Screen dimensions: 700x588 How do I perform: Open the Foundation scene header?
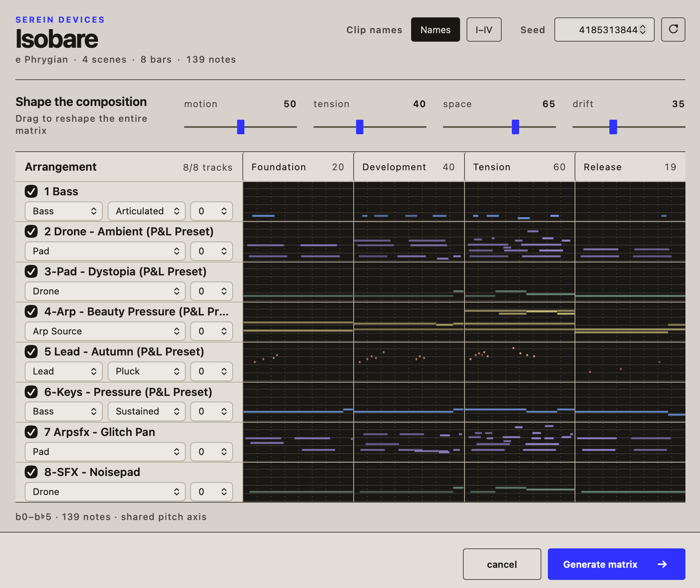pos(298,167)
